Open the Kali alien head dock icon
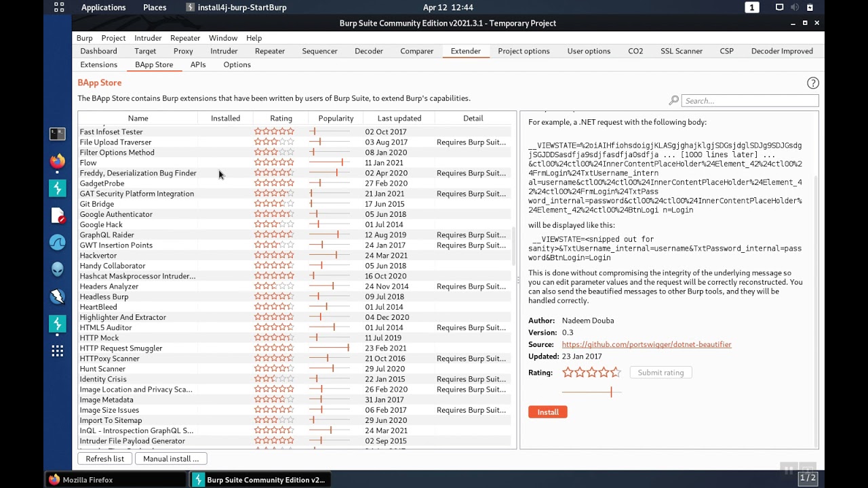 click(58, 269)
